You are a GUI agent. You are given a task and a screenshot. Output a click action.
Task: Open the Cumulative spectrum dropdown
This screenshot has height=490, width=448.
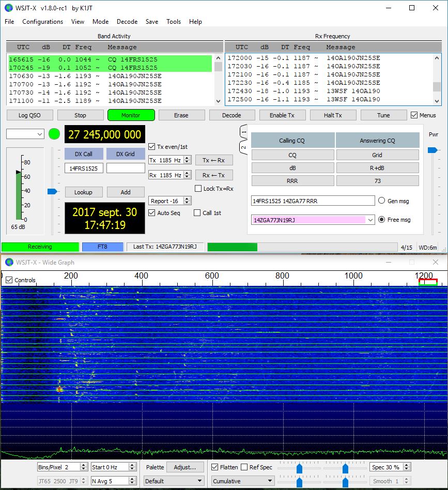242,481
